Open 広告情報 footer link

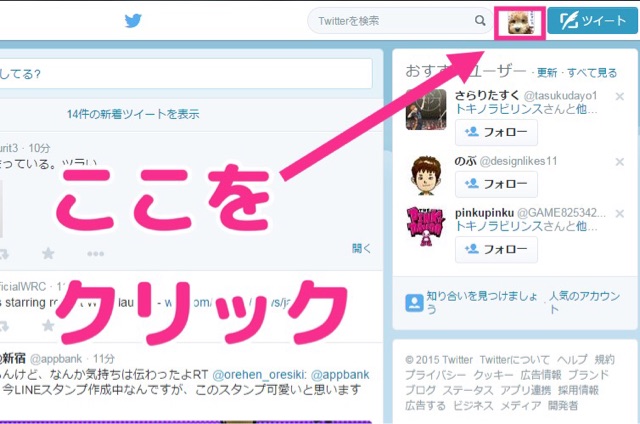(x=541, y=375)
